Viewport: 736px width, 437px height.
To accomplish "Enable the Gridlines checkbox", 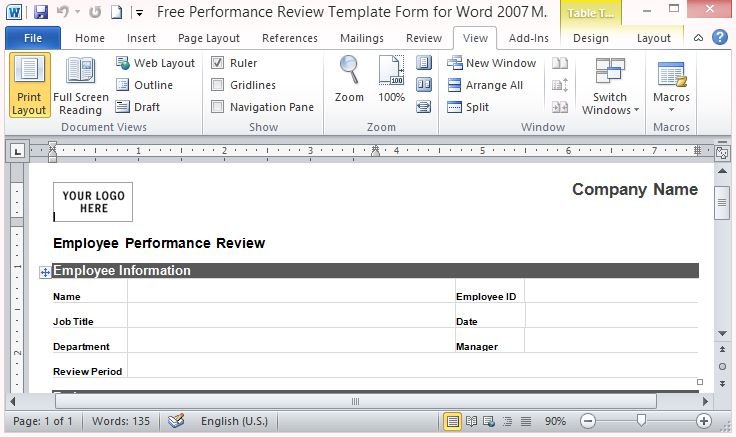I will (217, 85).
